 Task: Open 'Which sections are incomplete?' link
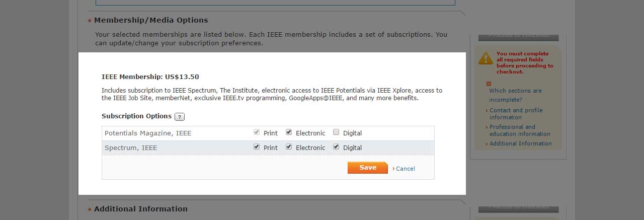(515, 95)
